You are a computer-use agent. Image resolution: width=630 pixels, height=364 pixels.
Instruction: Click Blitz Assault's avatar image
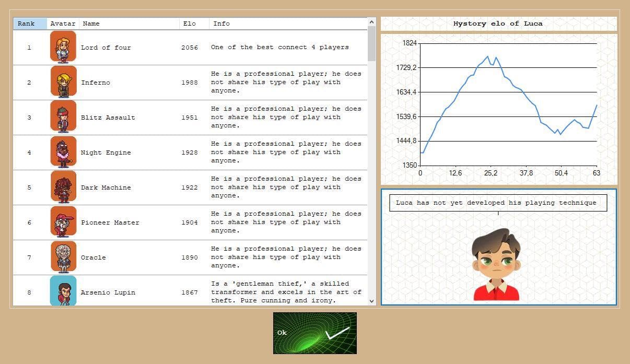point(63,117)
